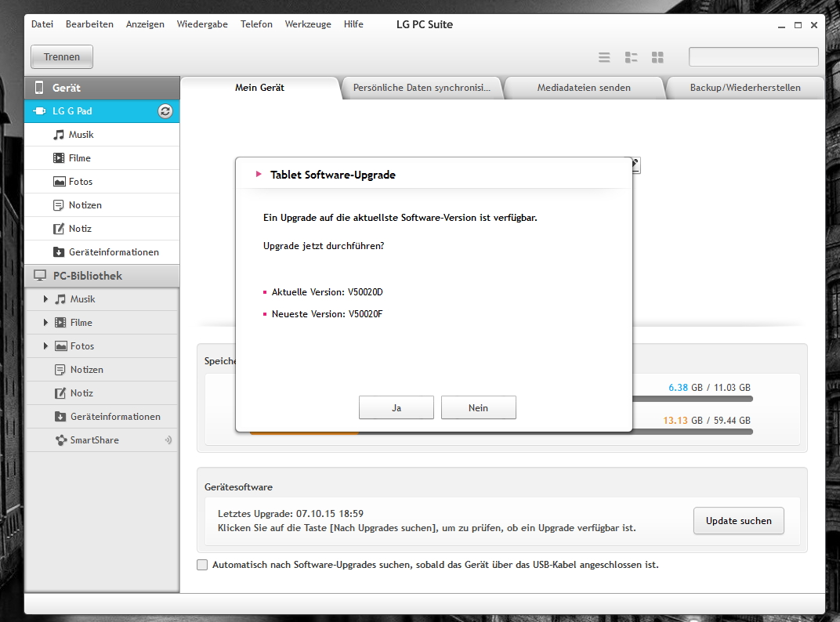Select the list view icon in toolbar
This screenshot has width=840, height=622.
tap(604, 57)
